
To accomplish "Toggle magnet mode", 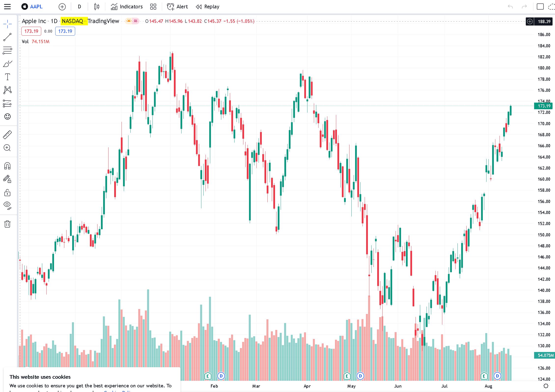I will tap(7, 166).
